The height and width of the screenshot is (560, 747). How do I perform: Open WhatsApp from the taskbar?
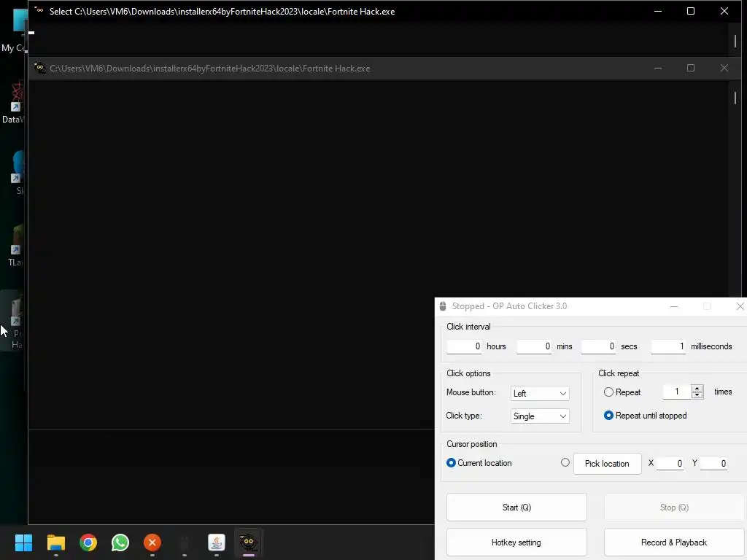(x=120, y=542)
